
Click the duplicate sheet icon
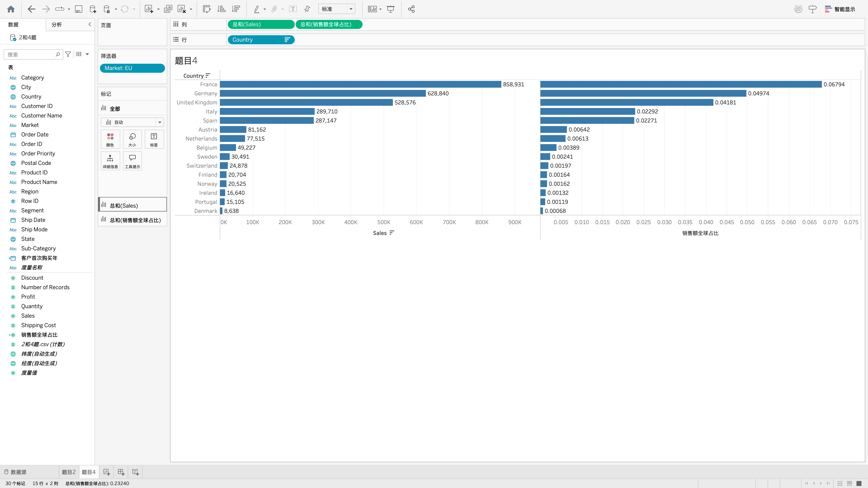[x=168, y=9]
